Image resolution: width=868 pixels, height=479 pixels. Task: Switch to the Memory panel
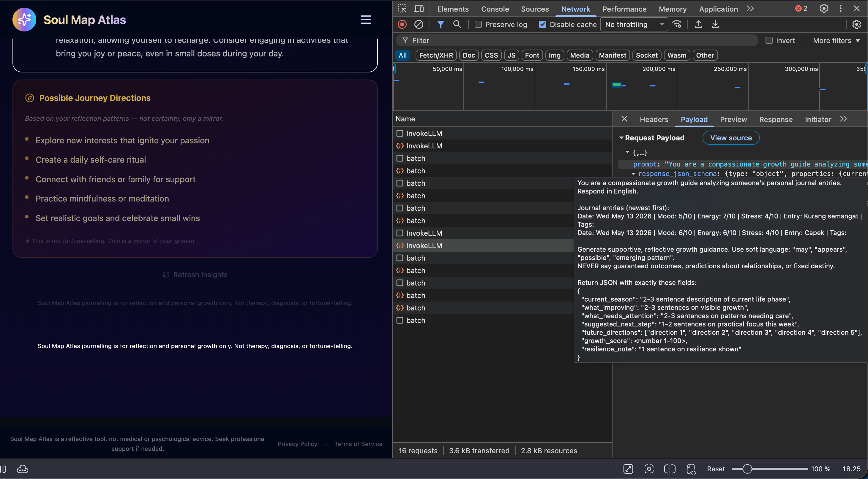672,9
